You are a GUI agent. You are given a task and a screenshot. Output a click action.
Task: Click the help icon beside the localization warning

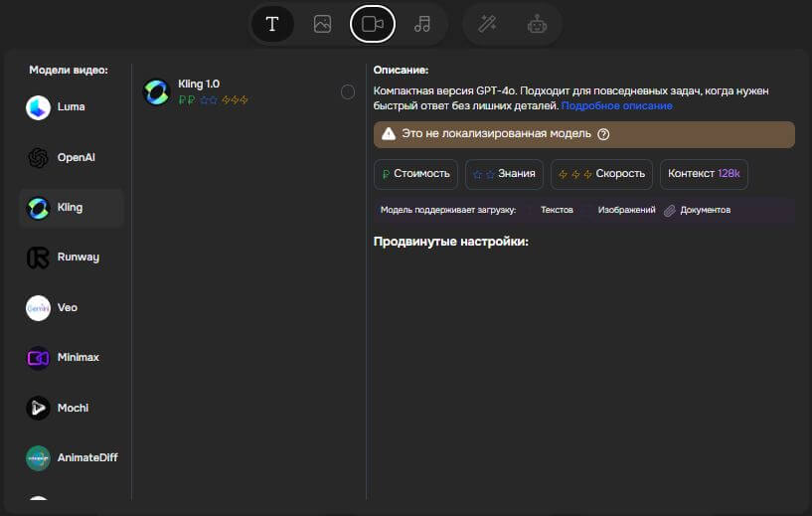pos(603,134)
